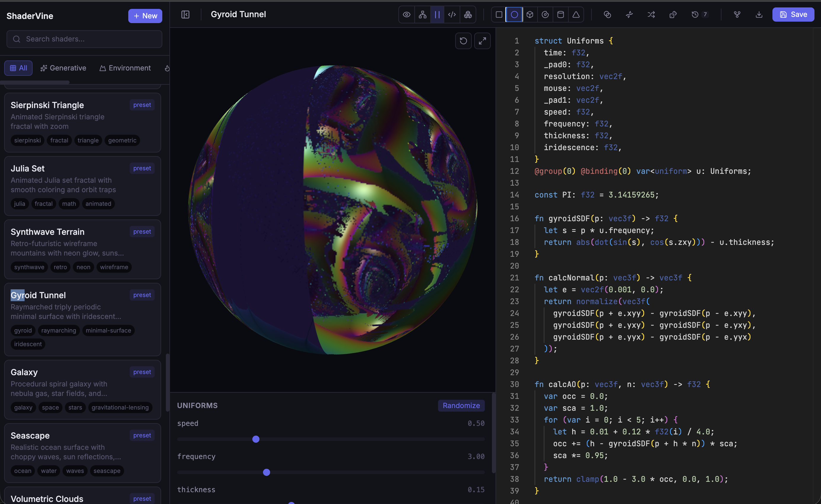Click the DNA mutate icon
Viewport: 821px width, 504px height.
(x=629, y=15)
